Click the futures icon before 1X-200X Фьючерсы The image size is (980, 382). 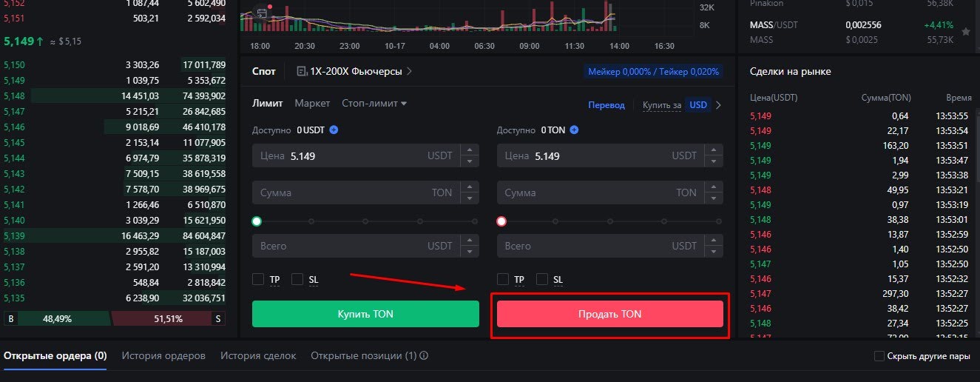[302, 72]
